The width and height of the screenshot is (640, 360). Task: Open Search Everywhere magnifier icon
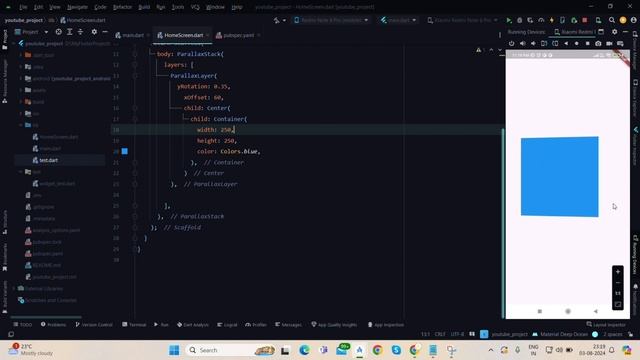coord(611,20)
